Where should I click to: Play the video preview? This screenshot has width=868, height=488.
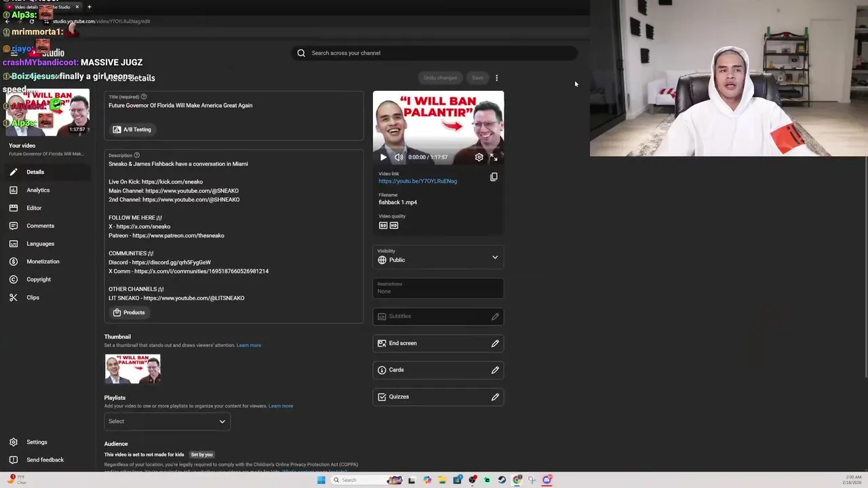coord(383,157)
